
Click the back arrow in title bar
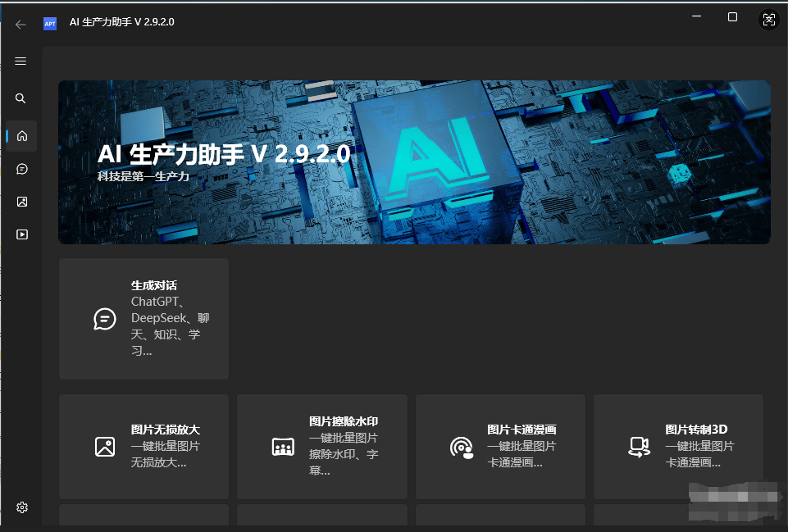[x=20, y=24]
